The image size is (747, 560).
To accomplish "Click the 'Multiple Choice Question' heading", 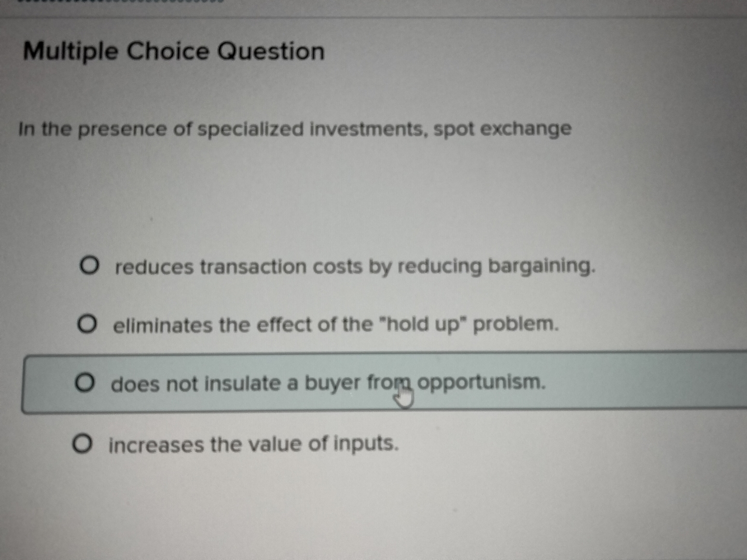I will tap(174, 51).
